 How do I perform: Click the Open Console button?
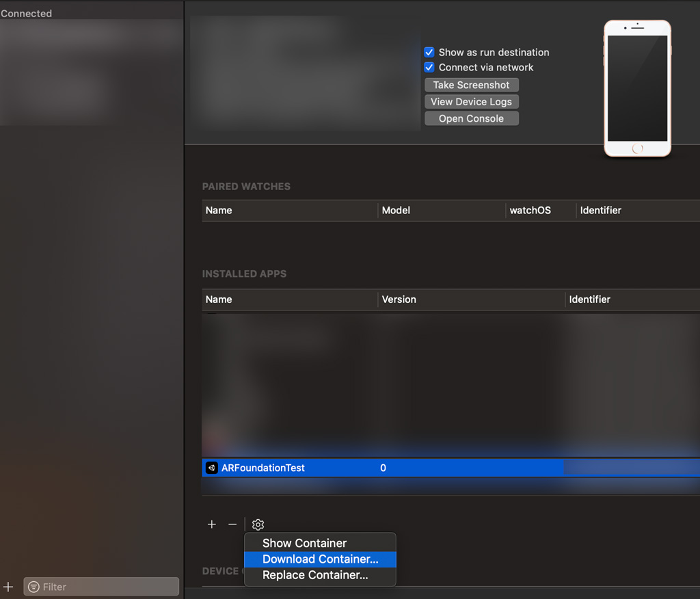click(472, 119)
